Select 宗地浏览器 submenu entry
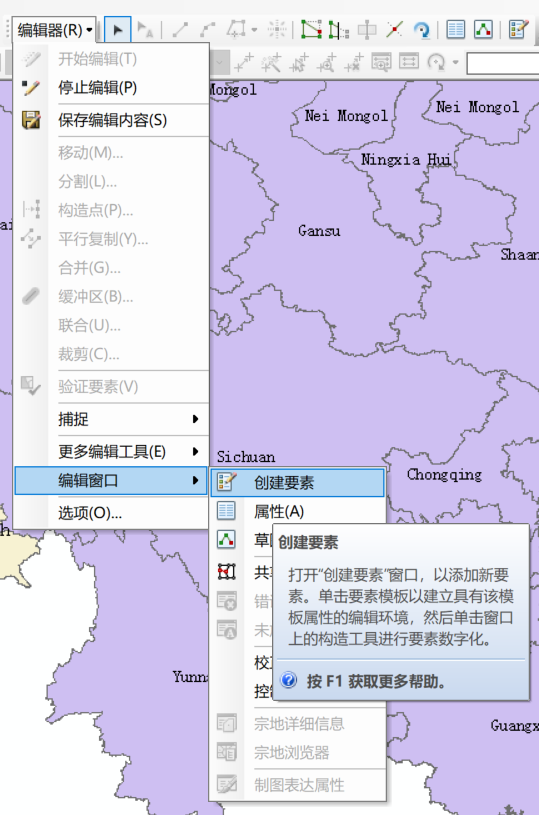Screen dimensions: 539x815 pos(298,752)
